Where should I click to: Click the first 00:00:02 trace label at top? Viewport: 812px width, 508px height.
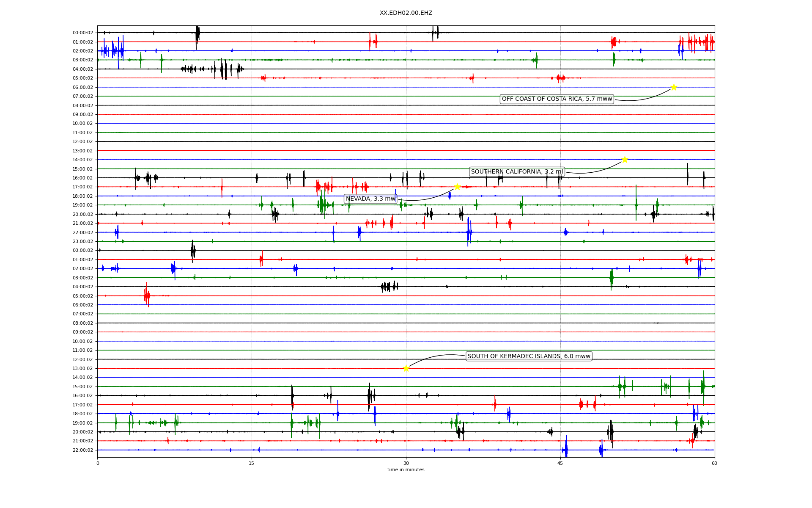83,33
